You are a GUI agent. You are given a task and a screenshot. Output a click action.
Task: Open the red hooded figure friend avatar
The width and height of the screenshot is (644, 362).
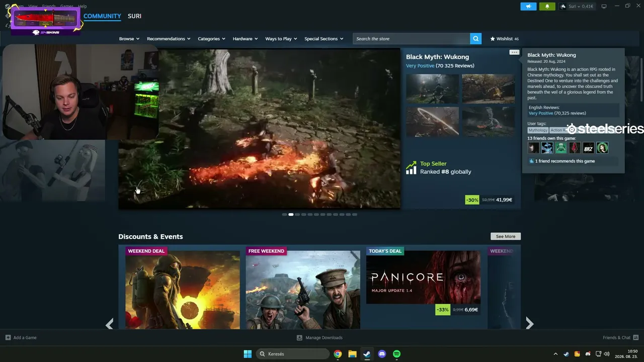pyautogui.click(x=575, y=148)
